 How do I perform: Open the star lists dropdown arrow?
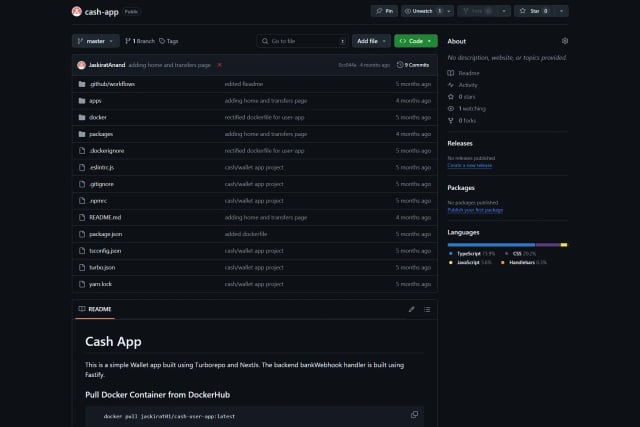point(562,11)
